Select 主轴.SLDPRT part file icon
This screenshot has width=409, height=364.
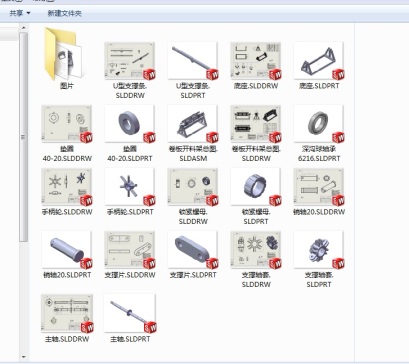(x=130, y=313)
